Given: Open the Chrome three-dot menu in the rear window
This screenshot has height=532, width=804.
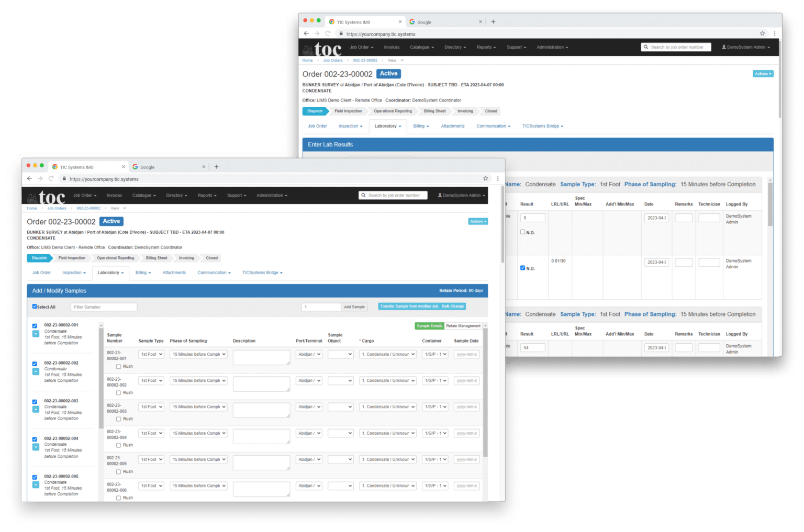Looking at the screenshot, I should click(x=774, y=33).
